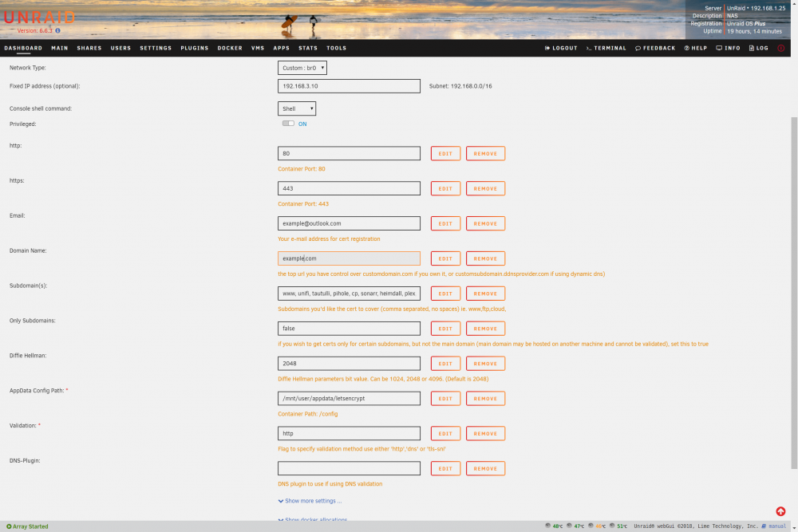Open the VMs tab

(258, 48)
